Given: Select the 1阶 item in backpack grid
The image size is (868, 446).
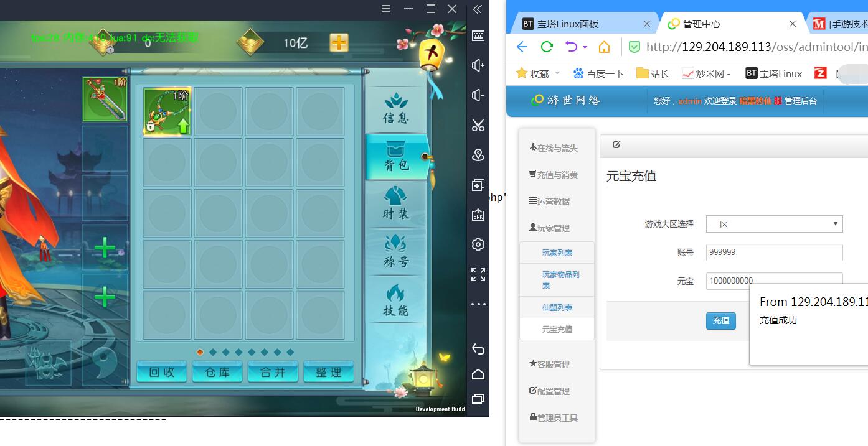Looking at the screenshot, I should (x=167, y=111).
